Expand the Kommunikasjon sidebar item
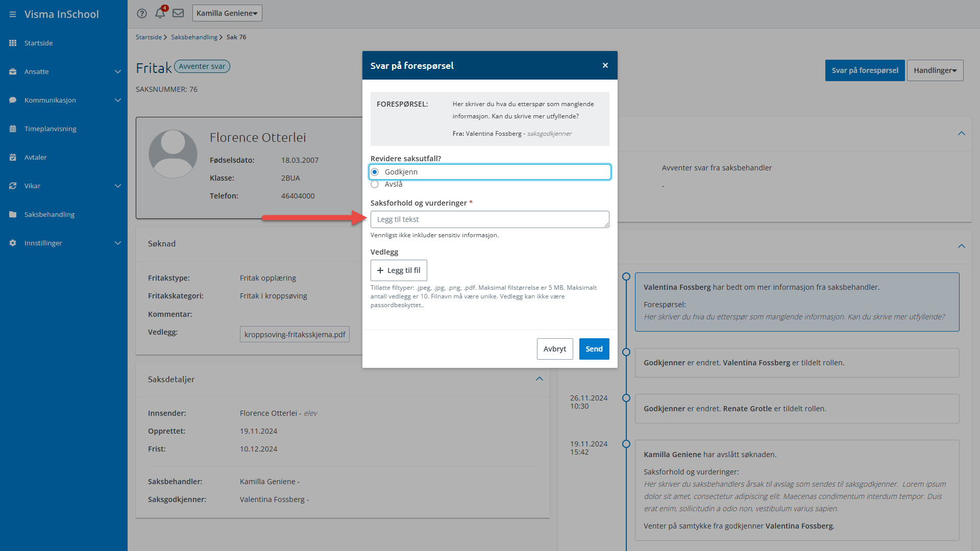The height and width of the screenshot is (551, 980). (x=117, y=100)
